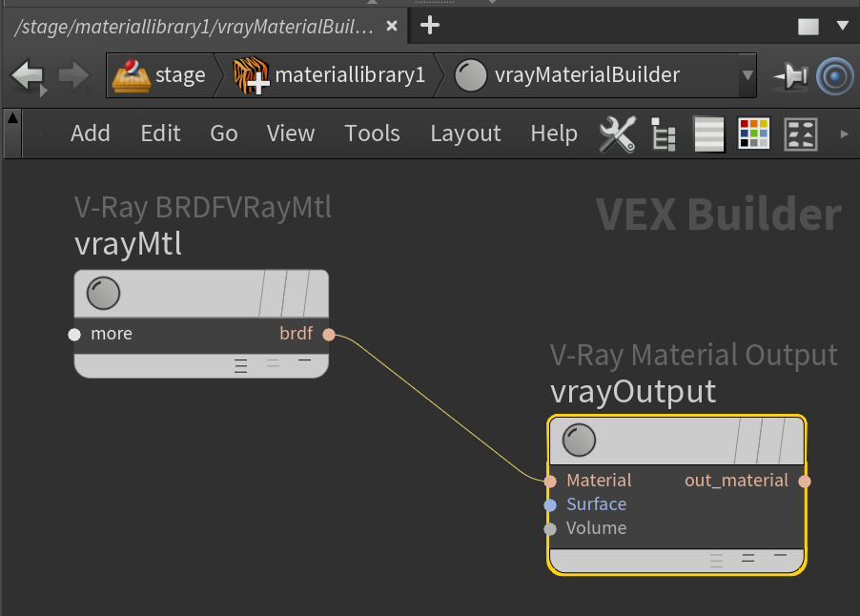Viewport: 860px width, 616px height.
Task: Open the Add menu
Action: (x=91, y=133)
